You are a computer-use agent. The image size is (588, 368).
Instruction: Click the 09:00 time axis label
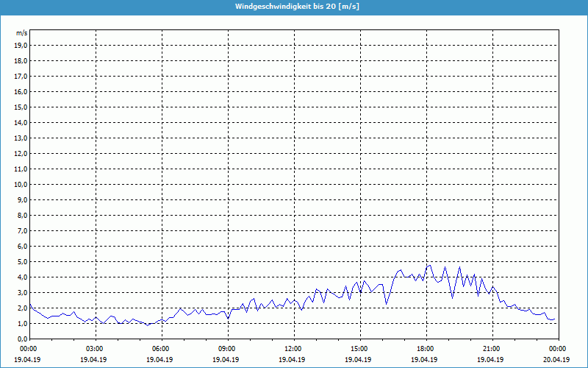pos(227,349)
